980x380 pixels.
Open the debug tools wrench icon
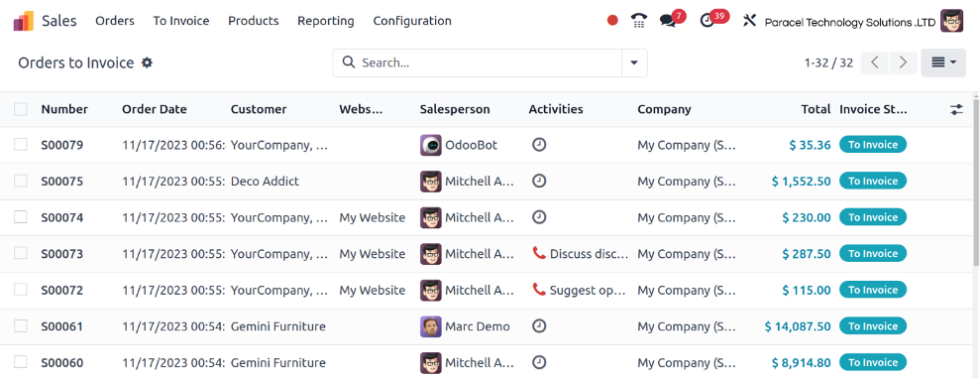pyautogui.click(x=749, y=21)
